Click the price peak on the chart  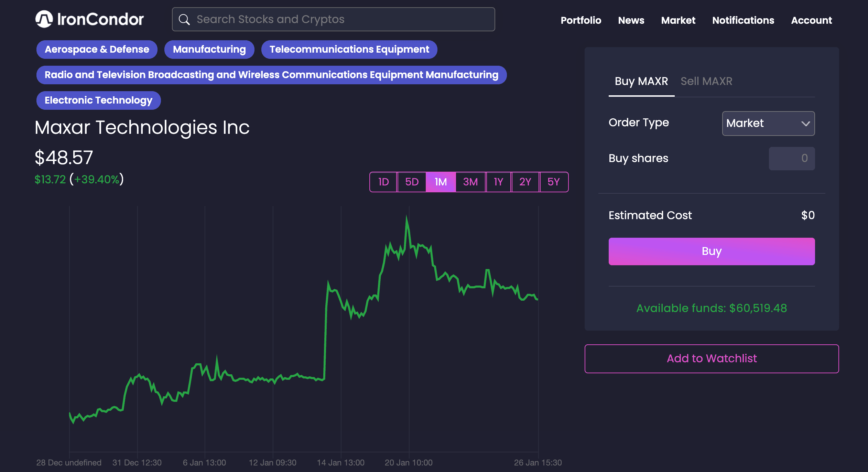click(x=406, y=218)
